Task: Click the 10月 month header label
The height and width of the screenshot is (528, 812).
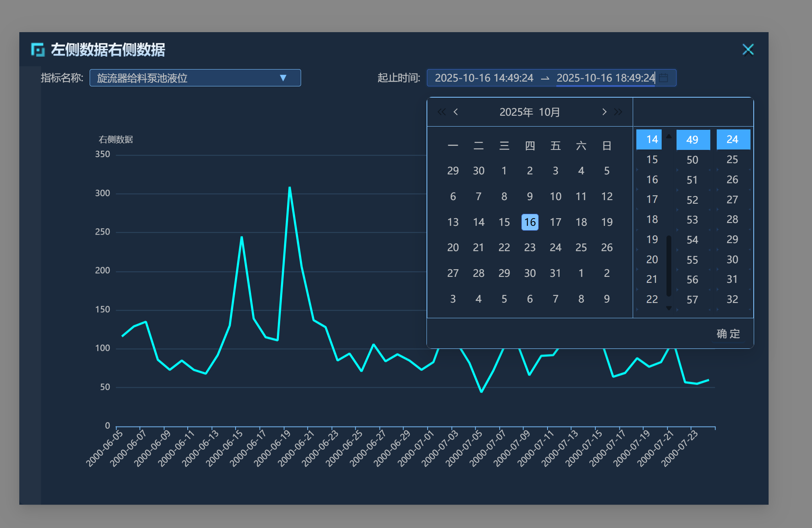Action: pyautogui.click(x=549, y=112)
